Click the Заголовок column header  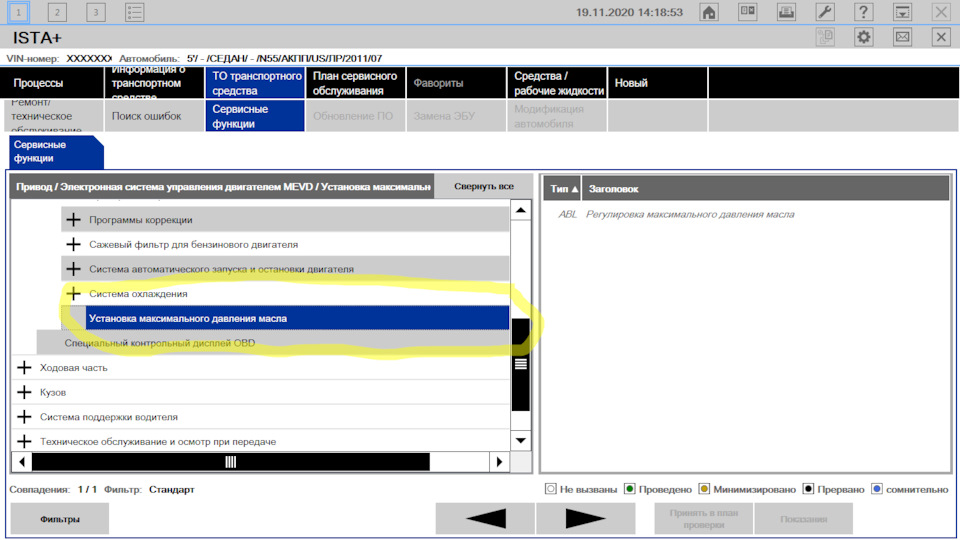pyautogui.click(x=765, y=189)
